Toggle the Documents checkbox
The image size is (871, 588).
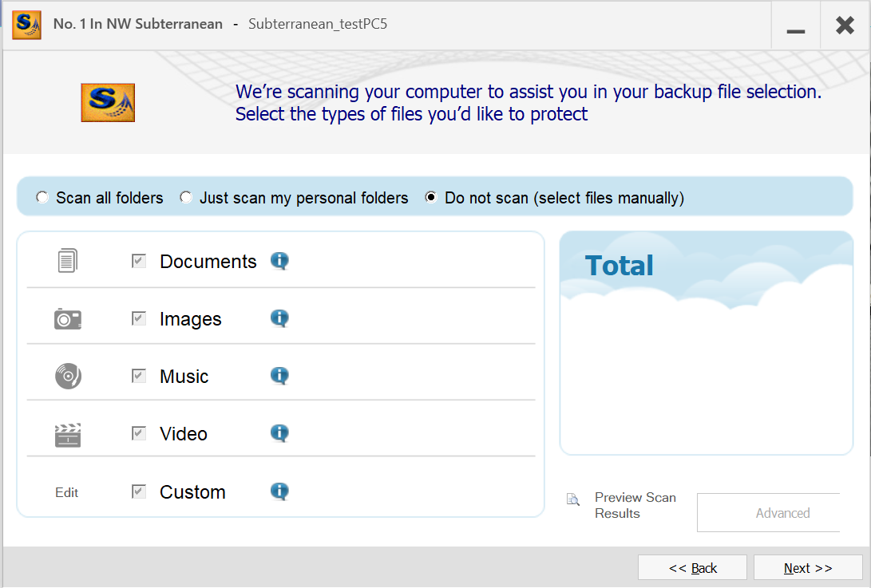[x=139, y=261]
